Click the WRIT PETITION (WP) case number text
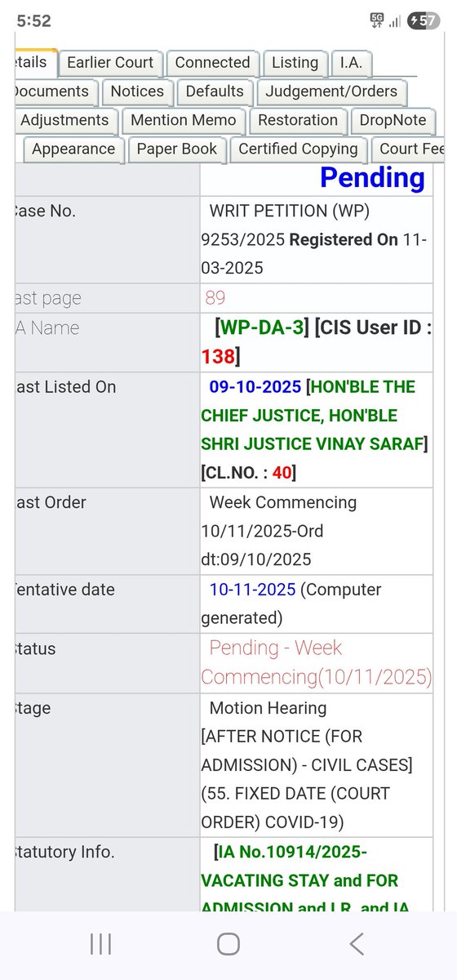This screenshot has width=457, height=980. pyautogui.click(x=290, y=211)
